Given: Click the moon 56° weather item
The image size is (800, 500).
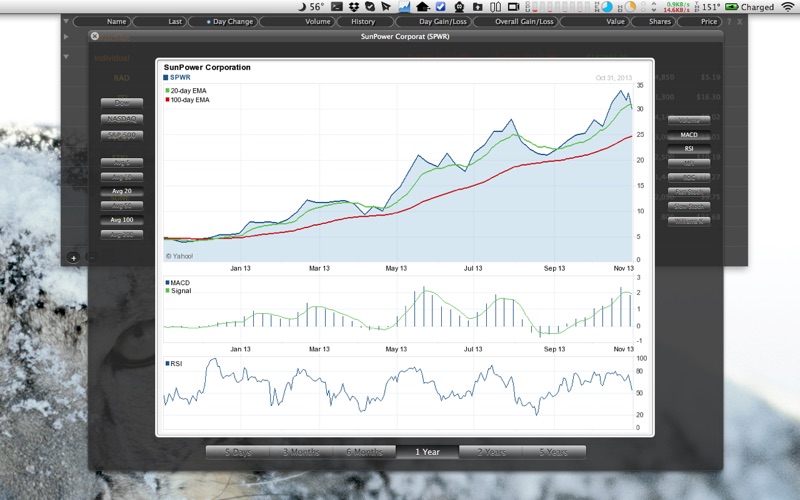Looking at the screenshot, I should point(311,7).
